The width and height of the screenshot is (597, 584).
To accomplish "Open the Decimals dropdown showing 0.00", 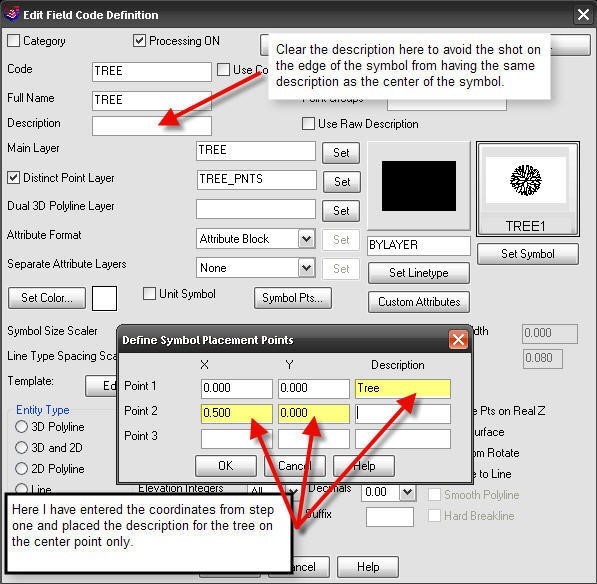I will pos(407,492).
